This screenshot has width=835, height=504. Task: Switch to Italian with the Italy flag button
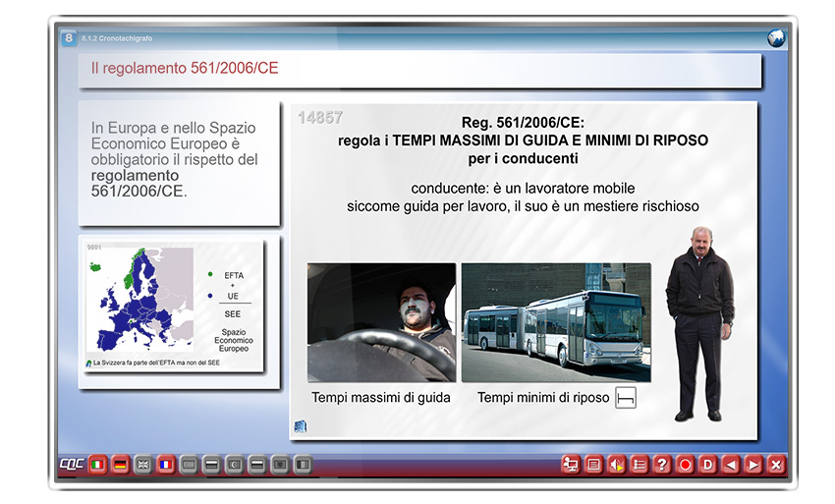click(x=97, y=465)
